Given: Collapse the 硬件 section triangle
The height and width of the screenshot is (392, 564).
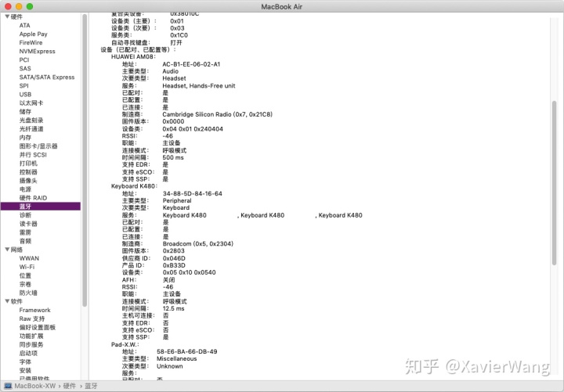Looking at the screenshot, I should (7, 16).
